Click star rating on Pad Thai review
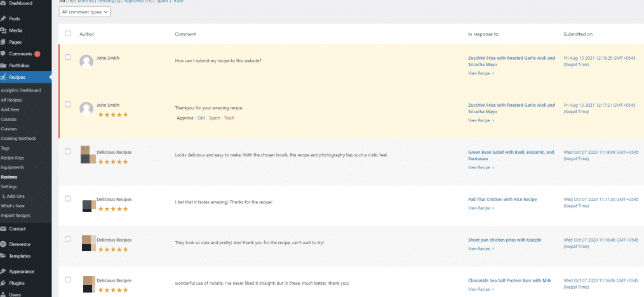Viewport: 644px width, 297px height. (x=113, y=209)
